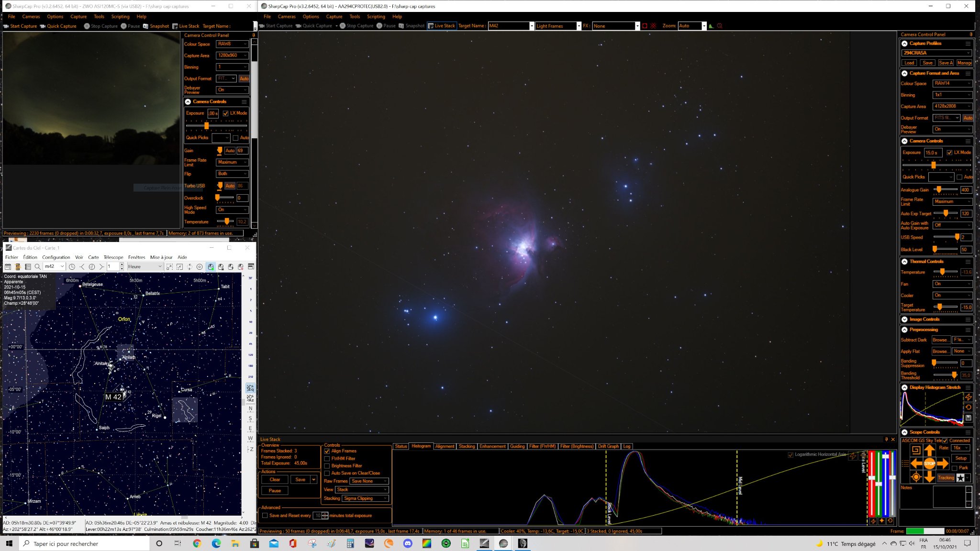
Task: Click the star icon beside Tracking
Action: pyautogui.click(x=960, y=477)
